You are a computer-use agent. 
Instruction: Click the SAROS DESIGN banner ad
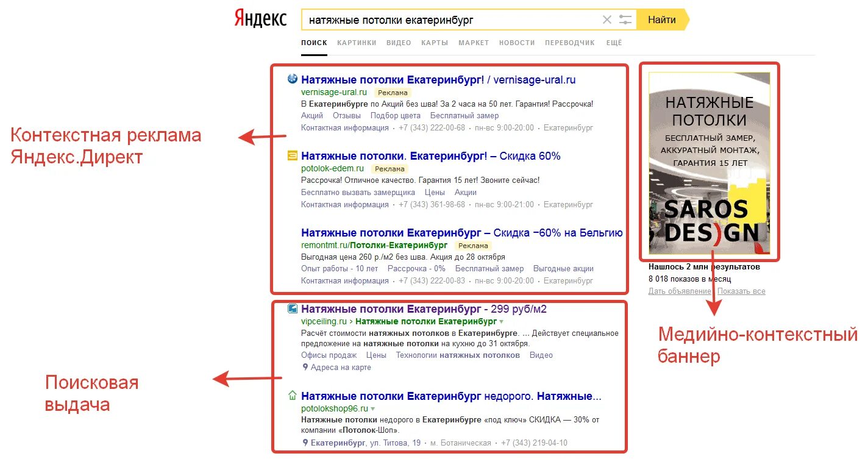point(709,163)
